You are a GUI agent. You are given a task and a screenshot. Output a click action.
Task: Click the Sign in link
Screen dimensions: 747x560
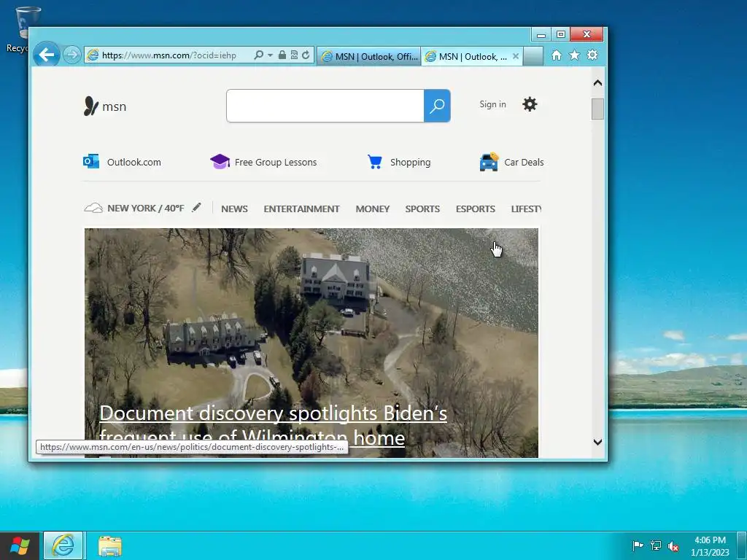pos(492,104)
